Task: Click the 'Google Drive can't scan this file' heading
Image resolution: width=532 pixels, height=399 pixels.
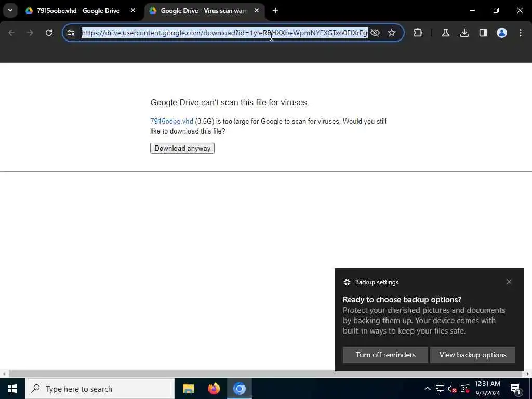Action: [230, 102]
